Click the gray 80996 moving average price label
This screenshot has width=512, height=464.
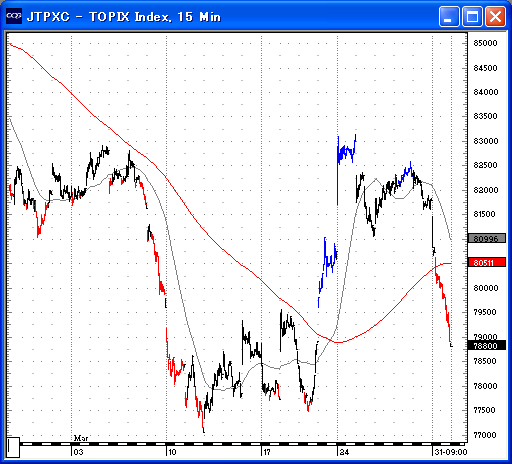487,239
